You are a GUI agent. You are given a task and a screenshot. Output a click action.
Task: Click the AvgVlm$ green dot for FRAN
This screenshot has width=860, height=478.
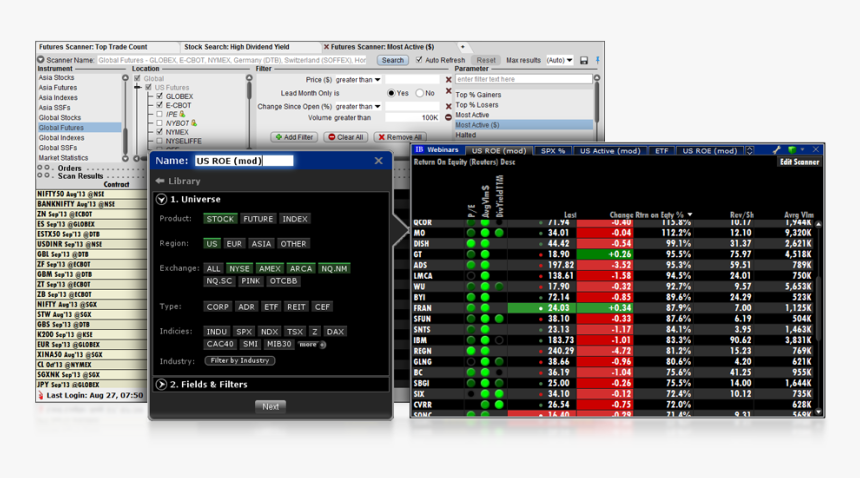point(485,308)
